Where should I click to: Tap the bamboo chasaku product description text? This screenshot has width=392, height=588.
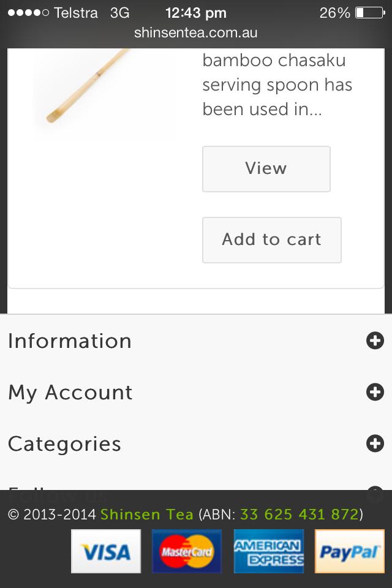pos(277,85)
